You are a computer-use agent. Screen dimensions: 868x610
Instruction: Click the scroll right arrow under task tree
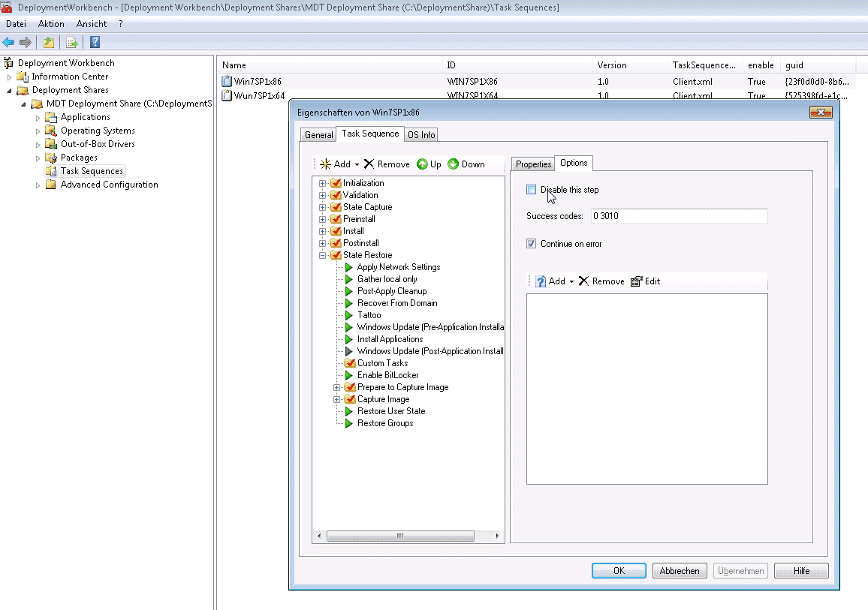[497, 536]
